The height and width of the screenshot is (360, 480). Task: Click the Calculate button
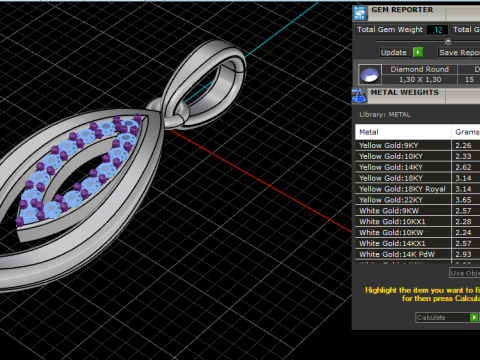coord(443,317)
